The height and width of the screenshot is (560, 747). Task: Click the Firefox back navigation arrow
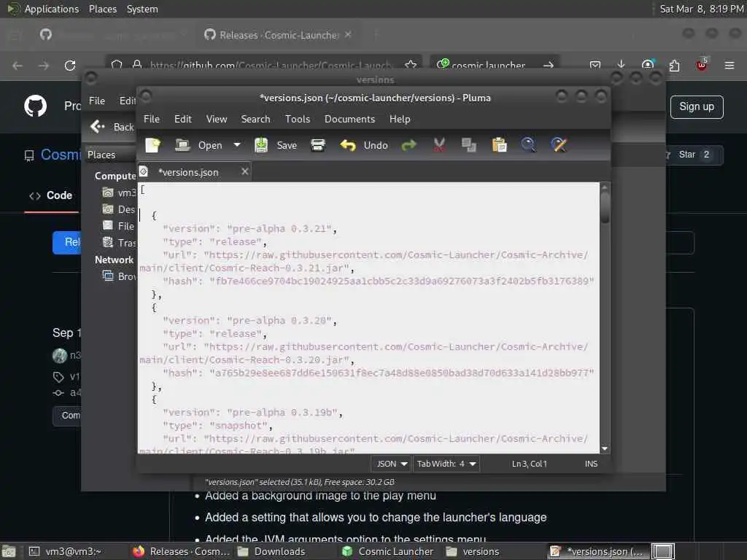click(18, 66)
